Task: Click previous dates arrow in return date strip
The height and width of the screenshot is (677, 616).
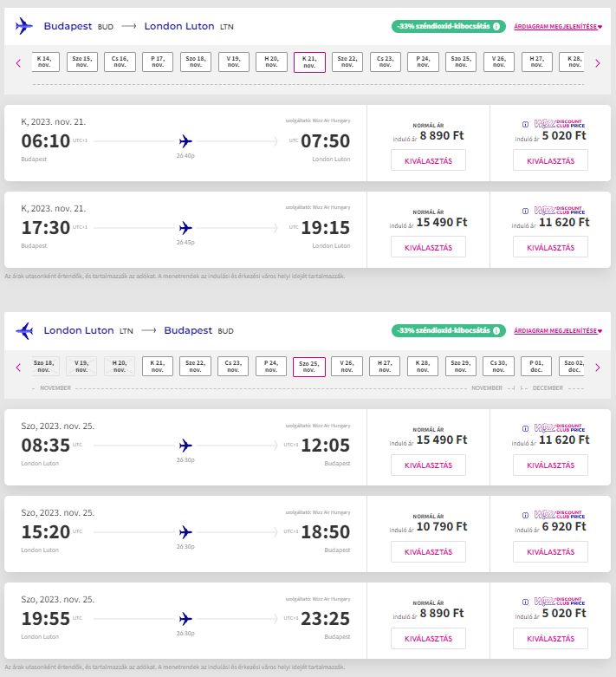Action: (18, 367)
